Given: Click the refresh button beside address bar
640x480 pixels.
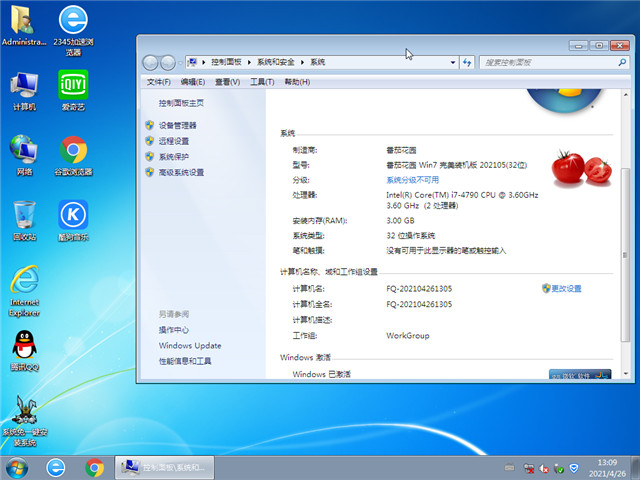Looking at the screenshot, I should (x=467, y=62).
